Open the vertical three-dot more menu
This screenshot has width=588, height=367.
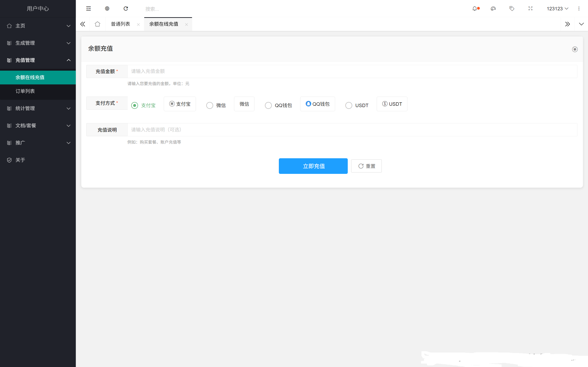tap(579, 9)
